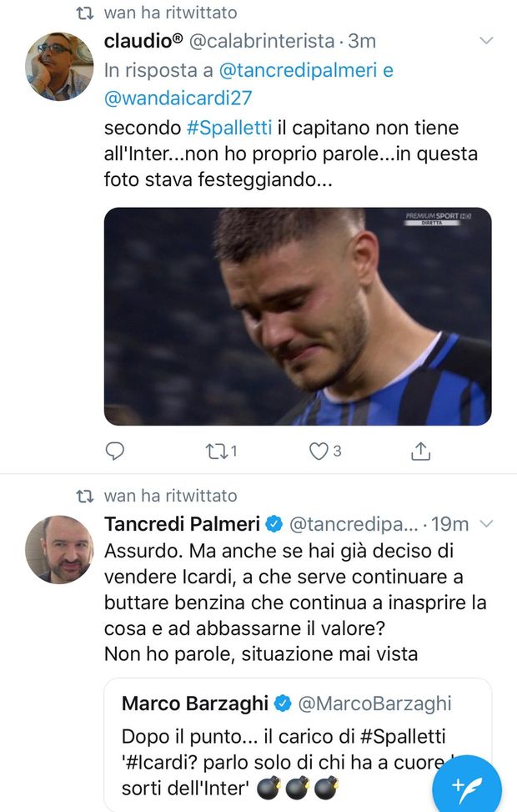Like claudio's tweet with the heart
517x812 pixels.
coord(319,451)
